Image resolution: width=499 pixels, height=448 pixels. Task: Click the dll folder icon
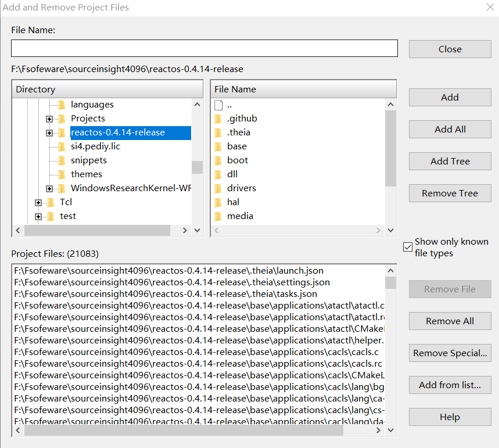click(x=218, y=174)
